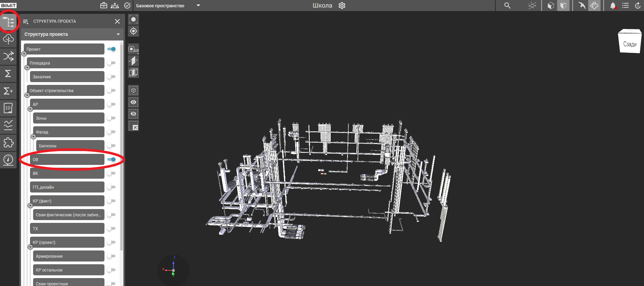Image resolution: width=644 pixels, height=286 pixels.
Task: Open the puzzle plugin sidebar icon
Action: coord(8,142)
